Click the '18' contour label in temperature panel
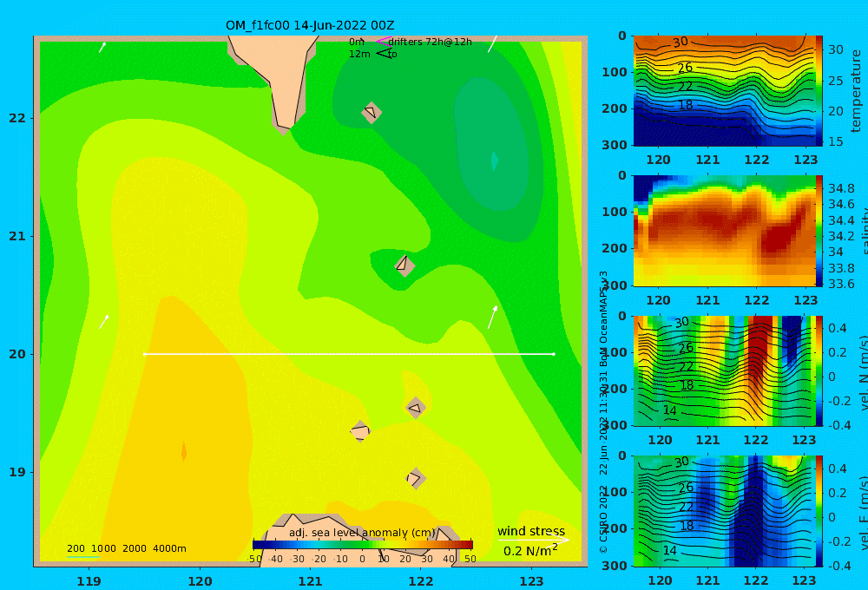The image size is (868, 590). [x=686, y=105]
